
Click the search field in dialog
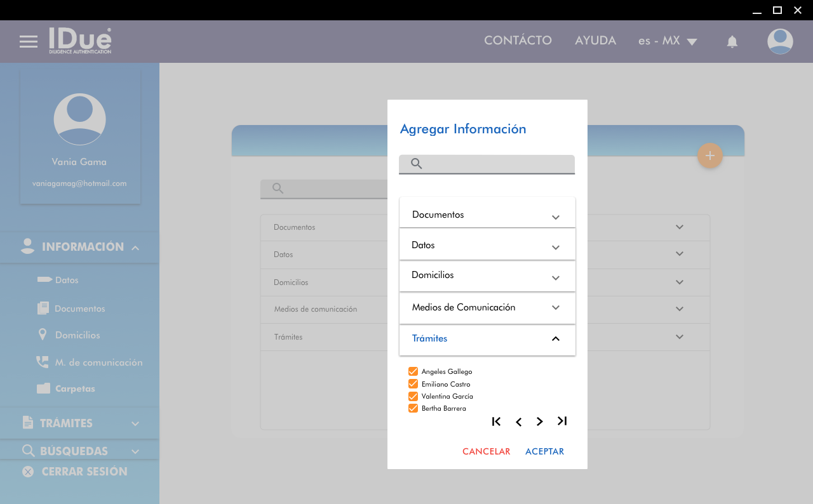(495, 164)
